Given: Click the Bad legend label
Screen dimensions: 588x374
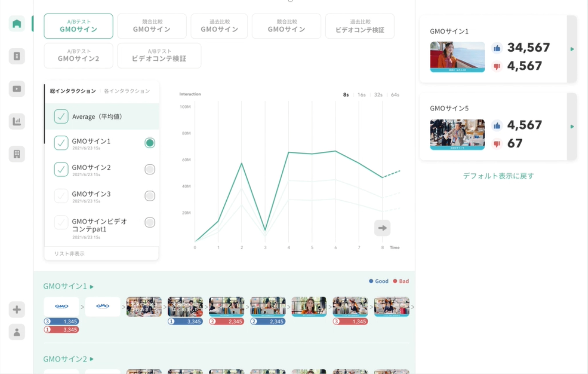Looking at the screenshot, I should tap(401, 281).
